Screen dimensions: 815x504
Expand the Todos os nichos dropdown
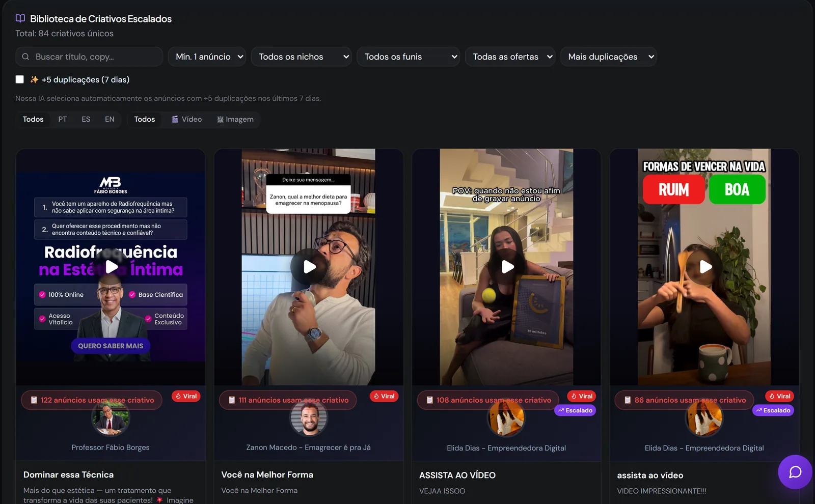302,57
